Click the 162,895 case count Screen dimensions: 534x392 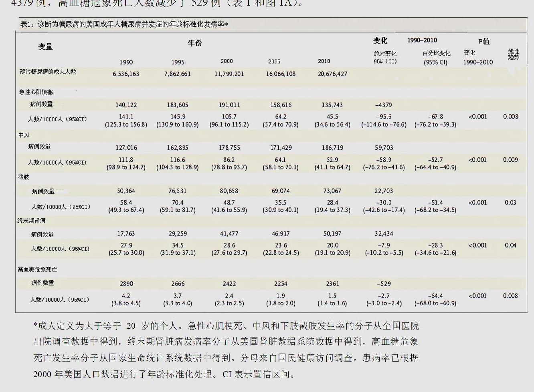coord(178,148)
